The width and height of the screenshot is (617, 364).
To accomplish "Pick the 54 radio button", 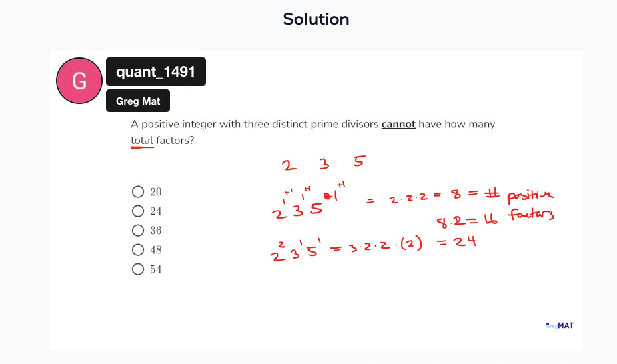I will click(137, 269).
